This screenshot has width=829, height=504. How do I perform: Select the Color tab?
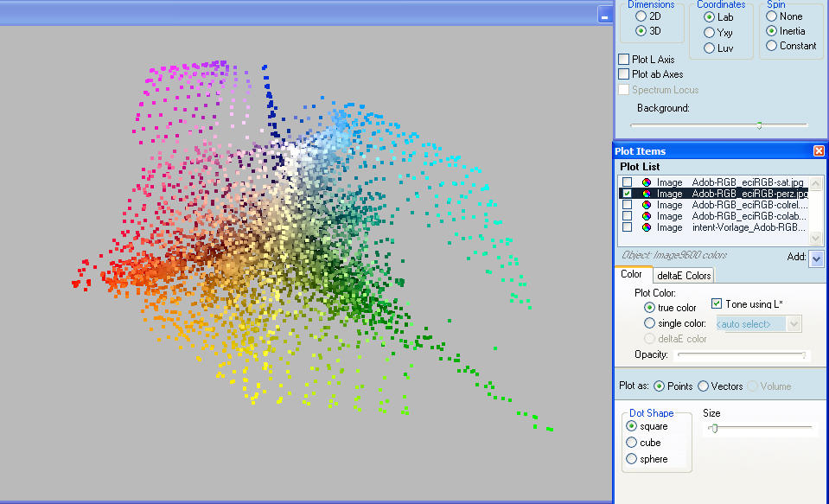(631, 274)
